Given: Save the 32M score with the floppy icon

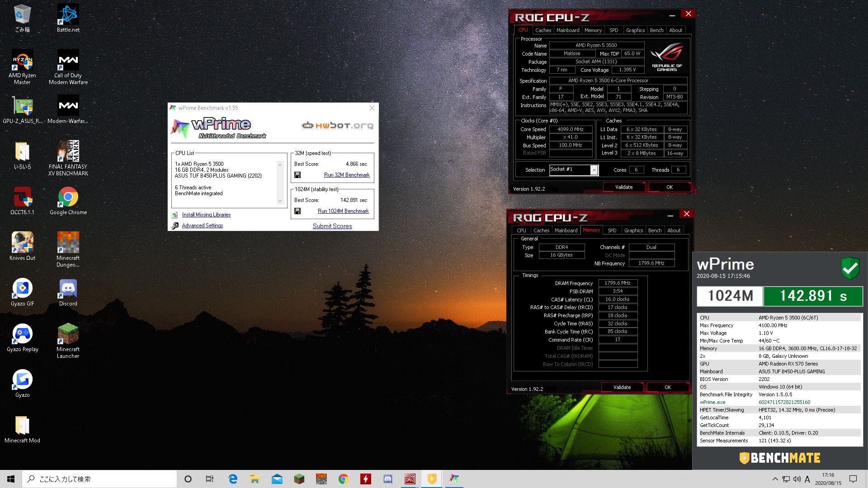Looking at the screenshot, I should pyautogui.click(x=297, y=175).
